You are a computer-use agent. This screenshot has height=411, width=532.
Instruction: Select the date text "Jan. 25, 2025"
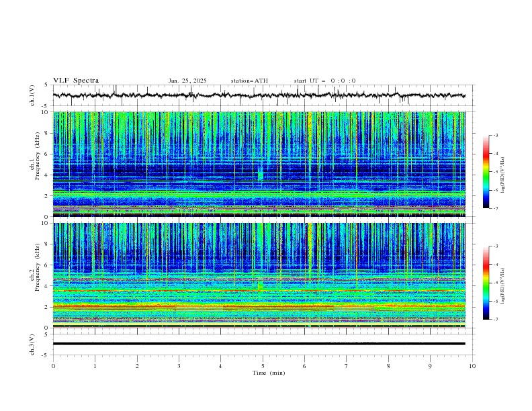click(187, 81)
